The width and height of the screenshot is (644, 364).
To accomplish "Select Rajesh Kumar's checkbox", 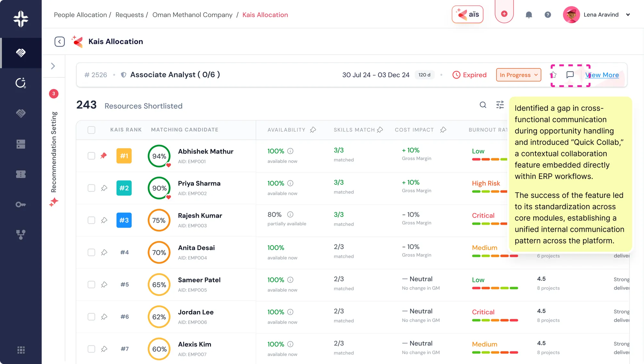I will tap(91, 220).
